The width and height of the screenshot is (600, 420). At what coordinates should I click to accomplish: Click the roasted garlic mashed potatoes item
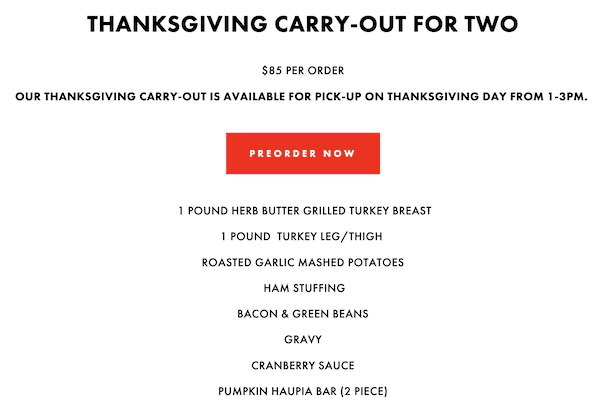pos(303,262)
